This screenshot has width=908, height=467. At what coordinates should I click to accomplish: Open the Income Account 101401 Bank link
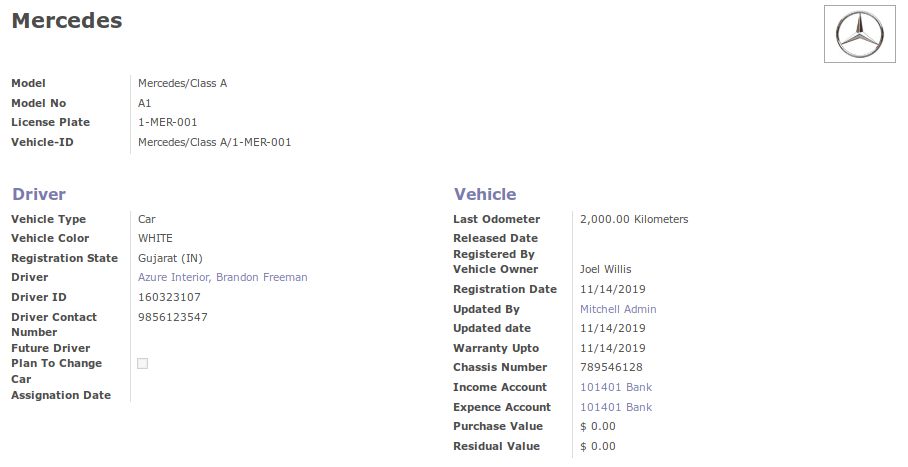(616, 387)
